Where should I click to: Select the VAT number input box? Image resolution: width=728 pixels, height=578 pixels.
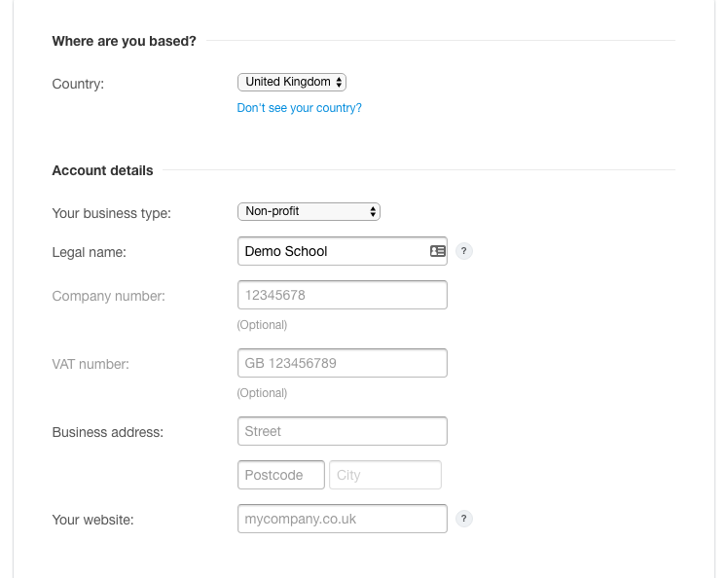[x=342, y=363]
